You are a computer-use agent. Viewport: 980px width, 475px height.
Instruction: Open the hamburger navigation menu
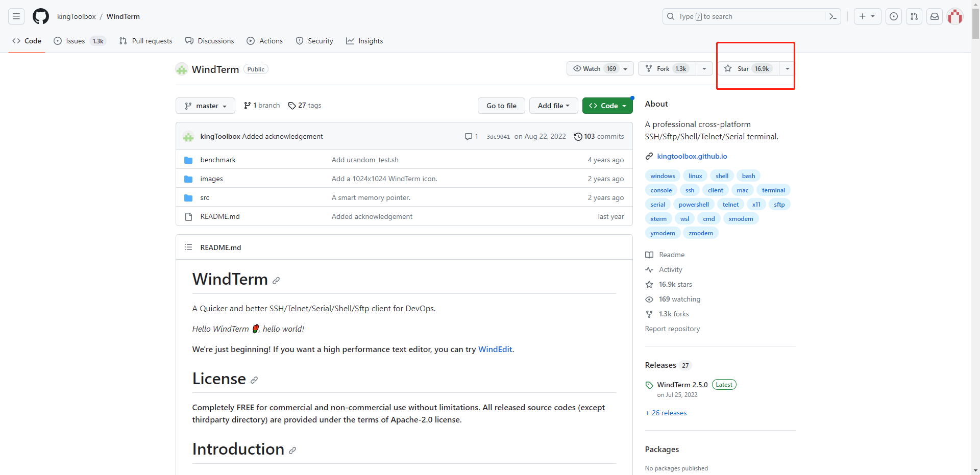(16, 16)
